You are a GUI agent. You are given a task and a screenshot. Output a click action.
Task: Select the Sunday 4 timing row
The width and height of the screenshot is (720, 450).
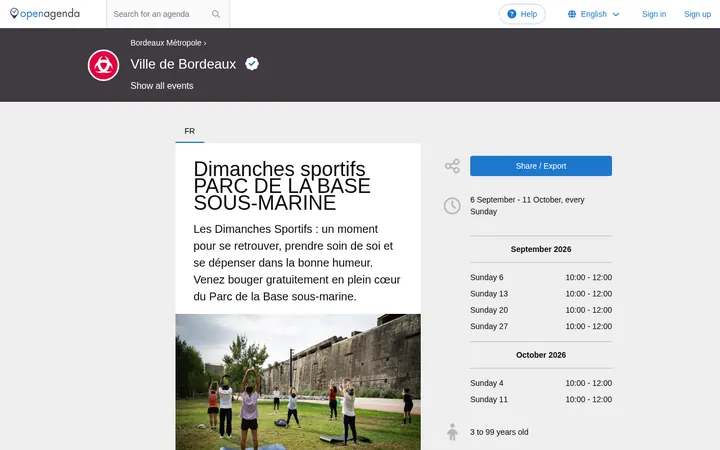point(540,383)
